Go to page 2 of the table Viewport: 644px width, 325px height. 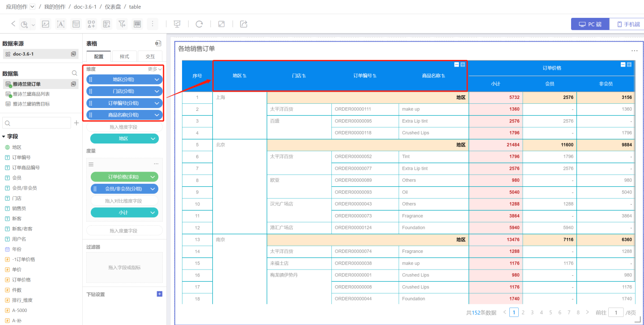[523, 312]
